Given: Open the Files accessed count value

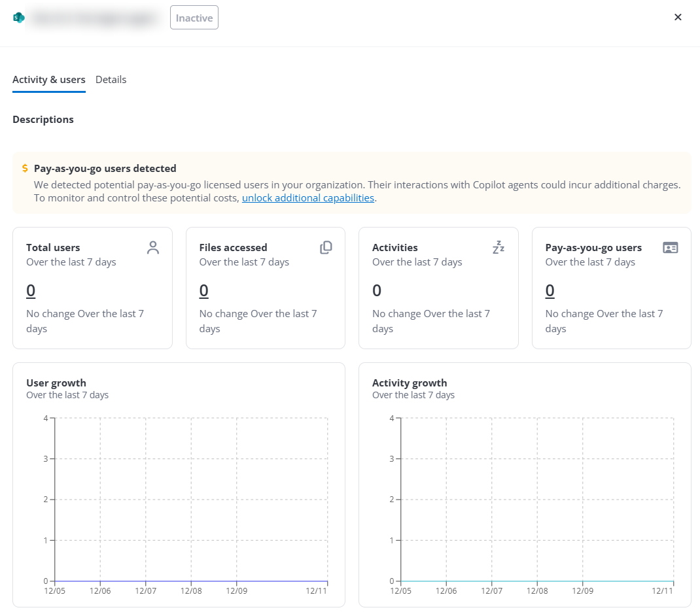Looking at the screenshot, I should tap(203, 290).
